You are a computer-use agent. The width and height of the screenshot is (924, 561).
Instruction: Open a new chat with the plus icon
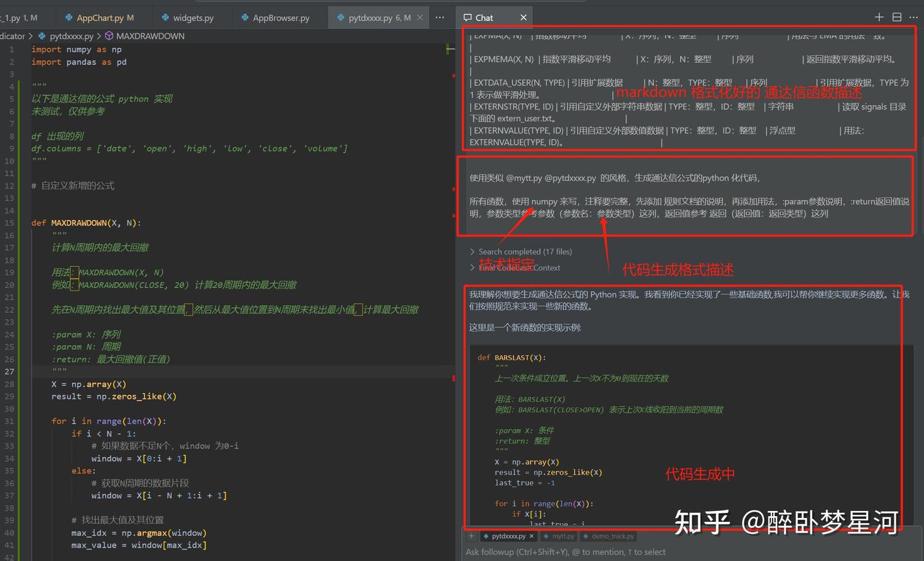(878, 17)
